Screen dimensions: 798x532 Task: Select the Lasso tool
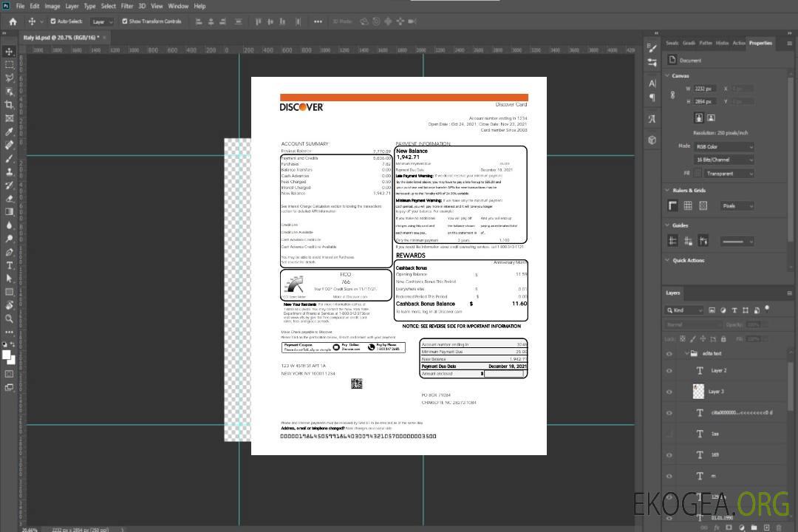pos(9,78)
